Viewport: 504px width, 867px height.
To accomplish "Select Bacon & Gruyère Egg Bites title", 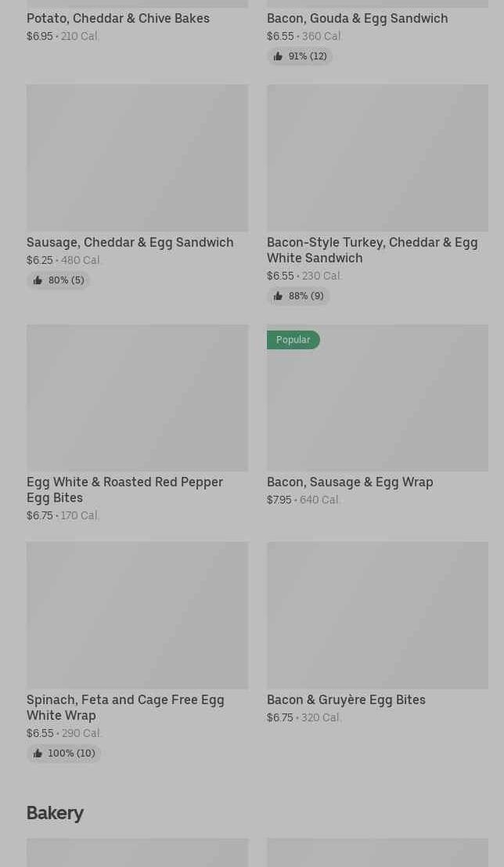I will [x=346, y=699].
